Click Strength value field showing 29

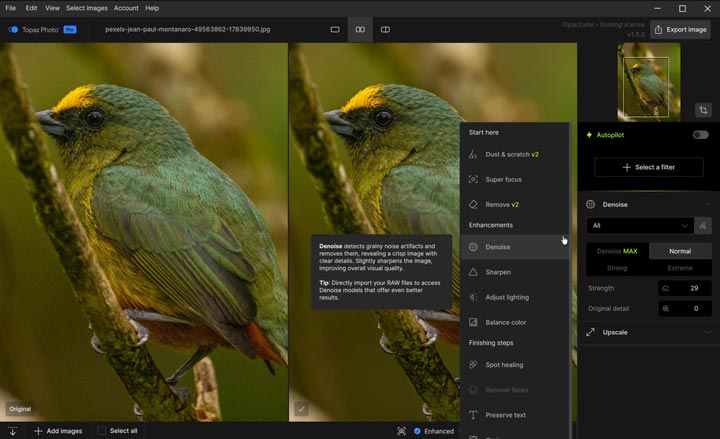tap(685, 288)
